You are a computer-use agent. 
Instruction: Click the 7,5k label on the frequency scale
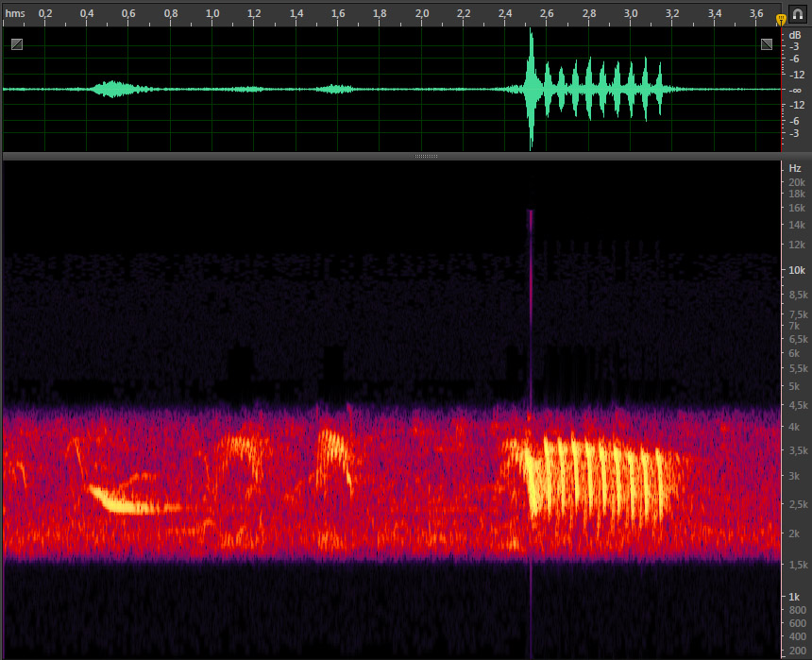coord(798,314)
